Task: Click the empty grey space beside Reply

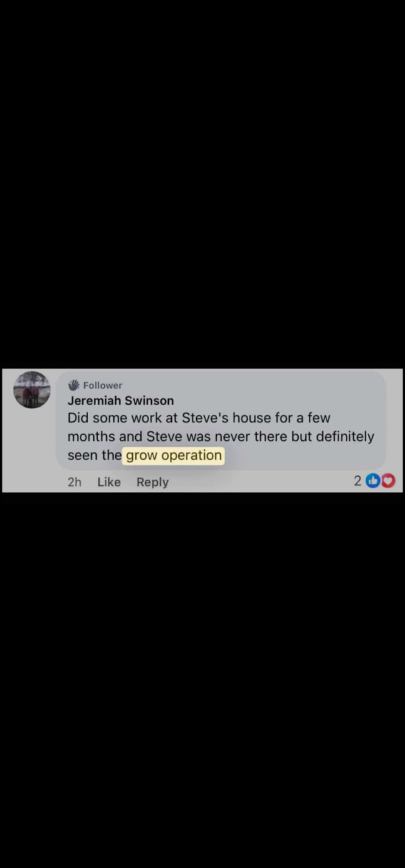Action: [x=261, y=482]
